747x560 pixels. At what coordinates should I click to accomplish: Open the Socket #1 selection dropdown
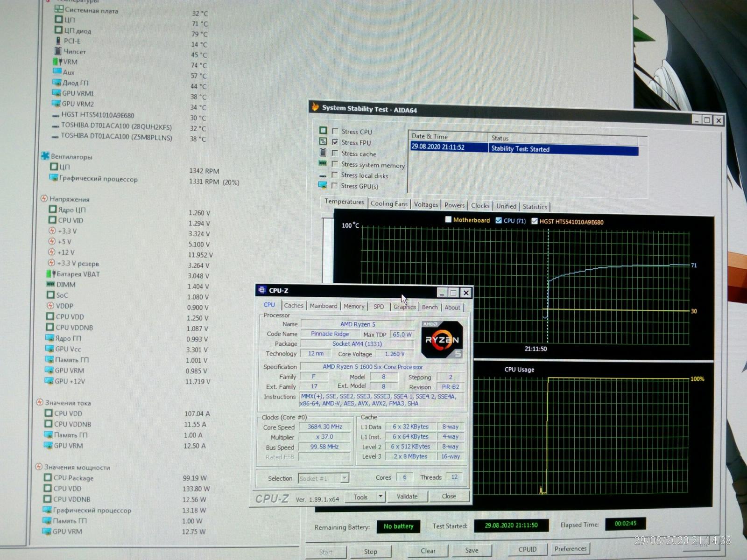click(x=345, y=478)
